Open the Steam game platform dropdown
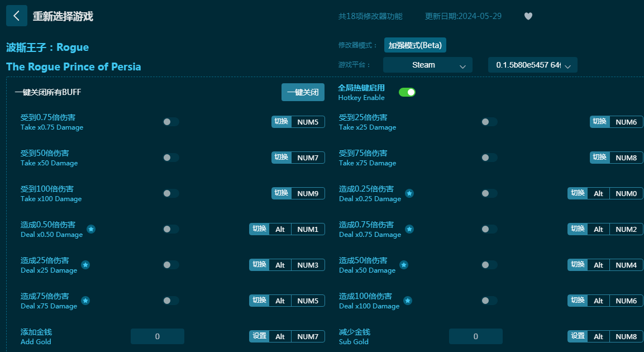This screenshot has width=644, height=352. coord(427,65)
